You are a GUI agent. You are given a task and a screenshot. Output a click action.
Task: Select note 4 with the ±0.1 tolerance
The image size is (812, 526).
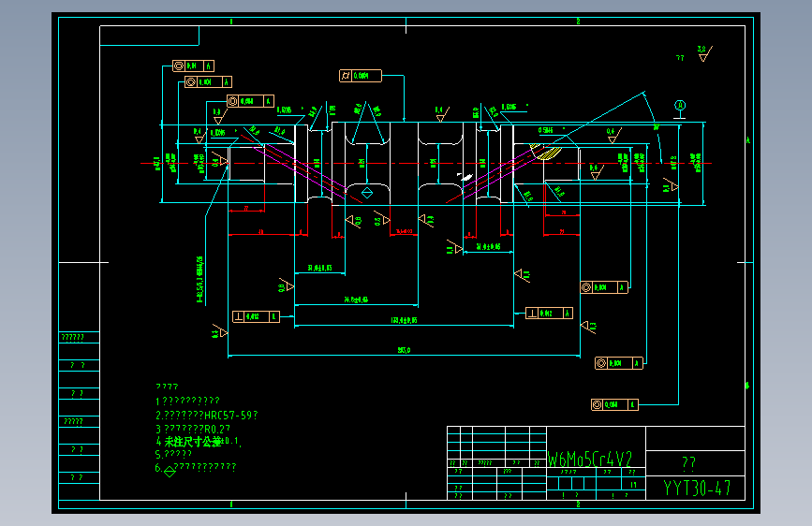click(x=199, y=442)
